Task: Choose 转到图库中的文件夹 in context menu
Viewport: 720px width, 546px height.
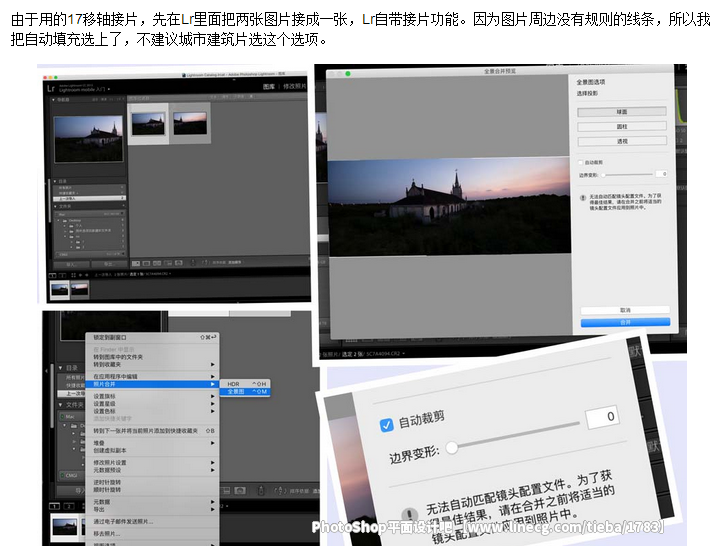Action: pos(152,357)
